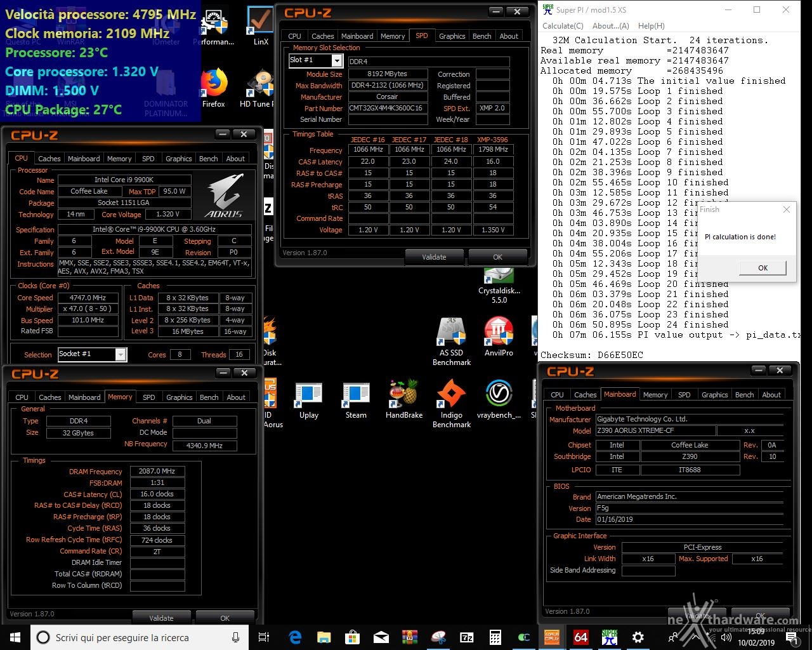Open 7-Zip from the taskbar
The width and height of the screenshot is (812, 650).
tap(466, 637)
